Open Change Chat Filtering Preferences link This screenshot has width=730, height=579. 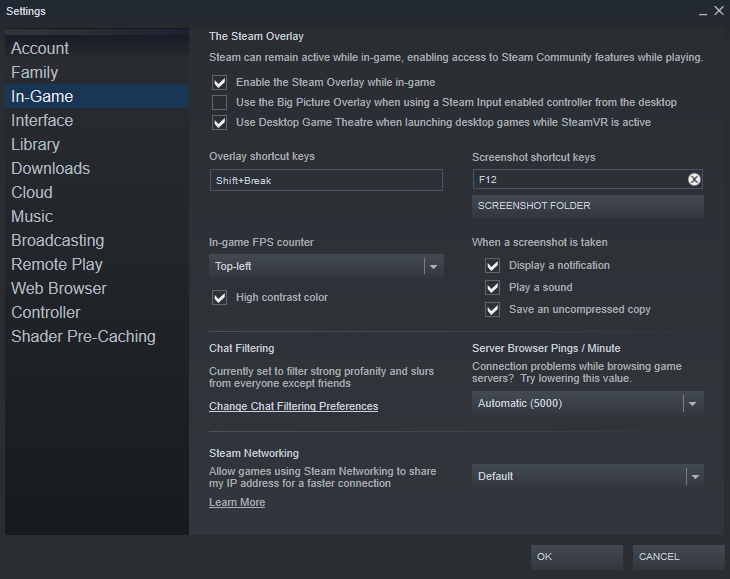pyautogui.click(x=293, y=406)
